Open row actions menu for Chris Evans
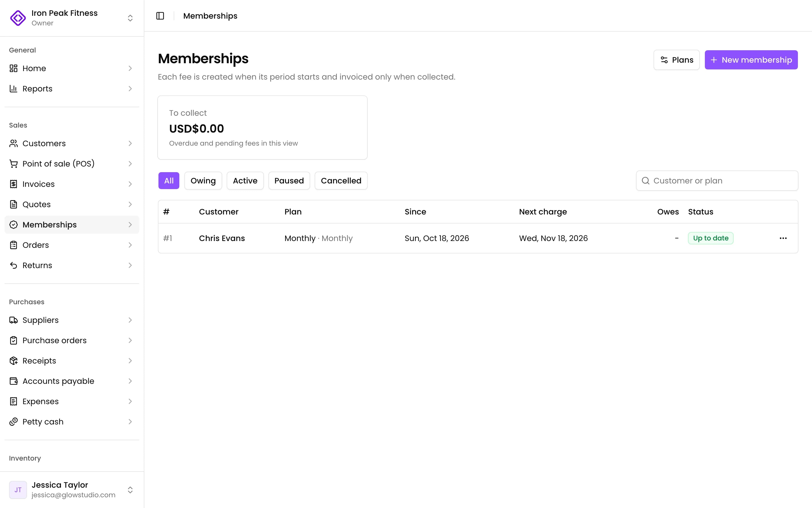The height and width of the screenshot is (508, 812). point(783,238)
